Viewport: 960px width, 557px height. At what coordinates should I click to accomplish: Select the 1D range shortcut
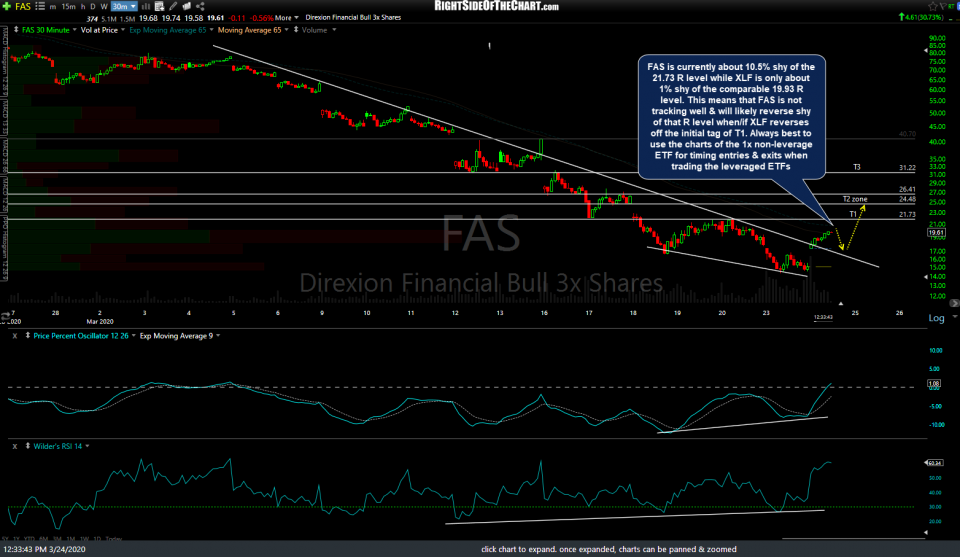coord(97,539)
